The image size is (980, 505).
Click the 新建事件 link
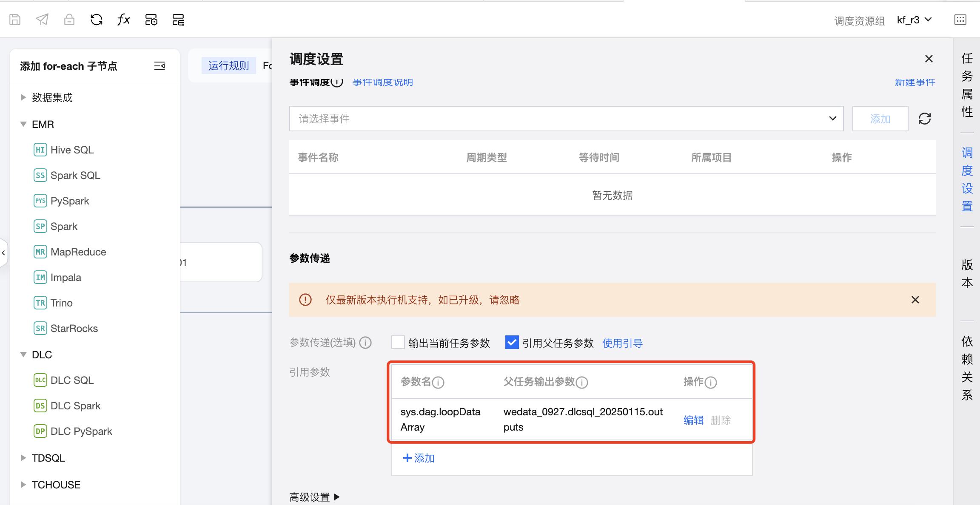(915, 82)
